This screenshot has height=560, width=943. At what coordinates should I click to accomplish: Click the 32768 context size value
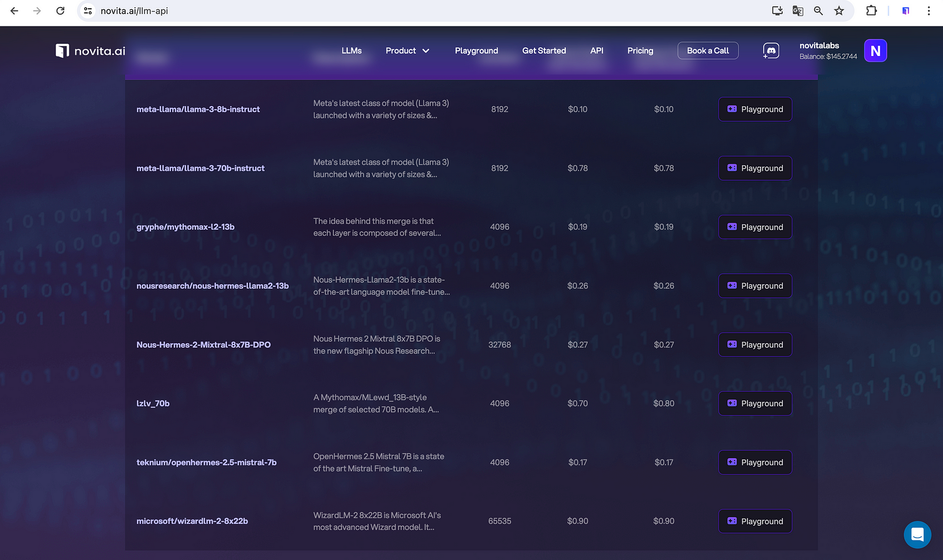click(500, 345)
